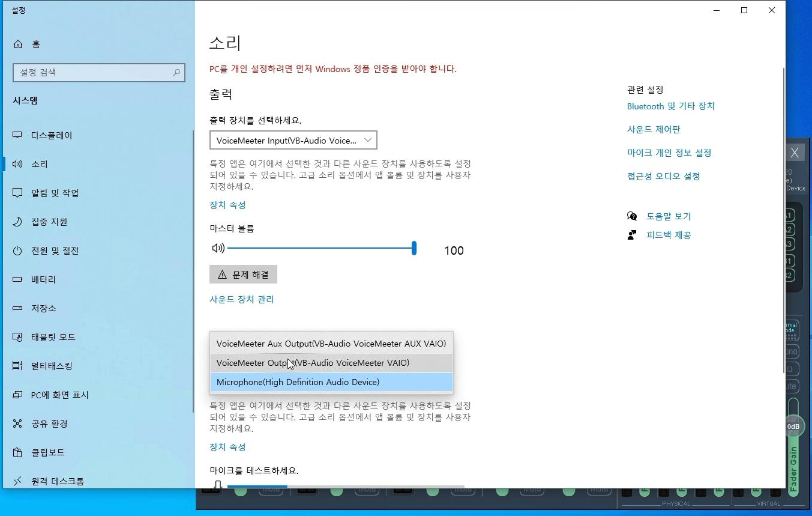Click the 관련 설정 heading
This screenshot has width=812, height=516.
pyautogui.click(x=645, y=90)
